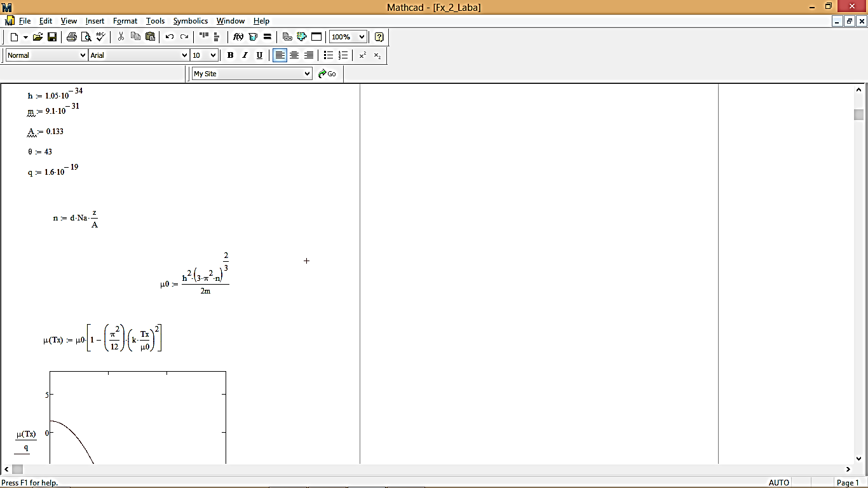Screen dimensions: 868x488
Task: Align regions down icon
Action: (x=217, y=37)
